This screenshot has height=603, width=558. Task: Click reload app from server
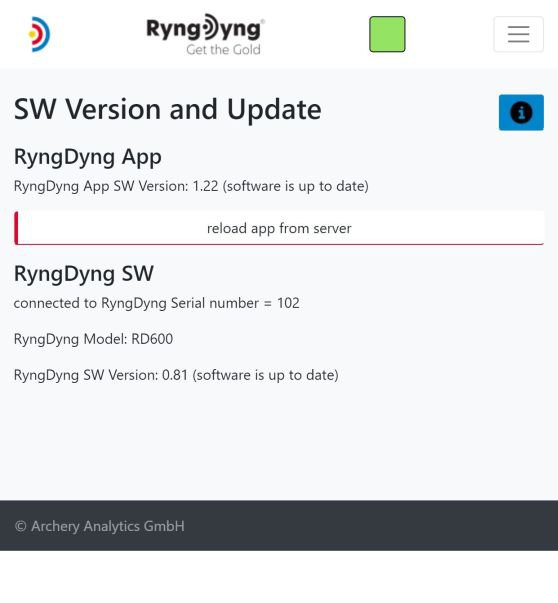point(279,228)
